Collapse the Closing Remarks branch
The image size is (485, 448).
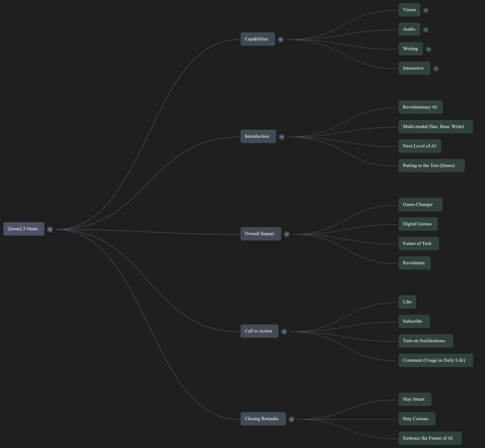tap(291, 419)
